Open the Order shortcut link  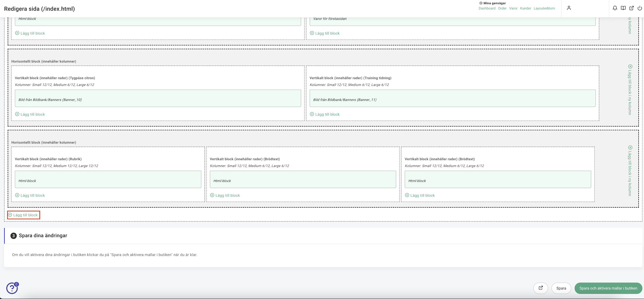click(x=502, y=8)
